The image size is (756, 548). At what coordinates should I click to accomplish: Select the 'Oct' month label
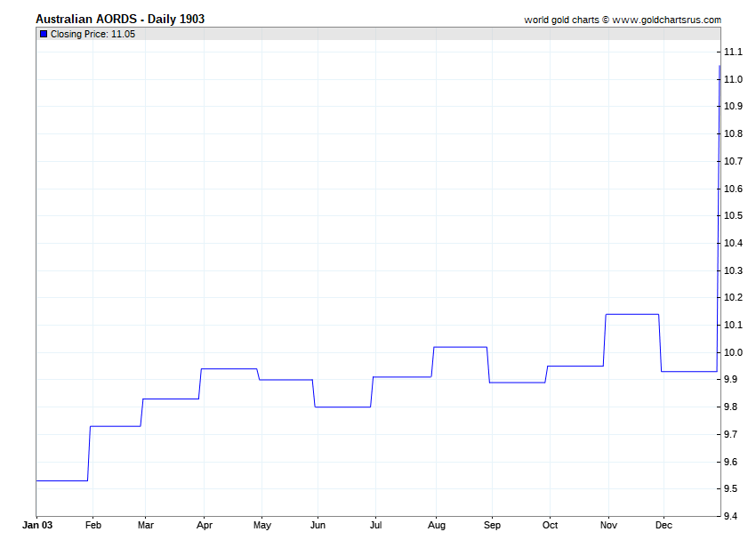click(x=551, y=526)
